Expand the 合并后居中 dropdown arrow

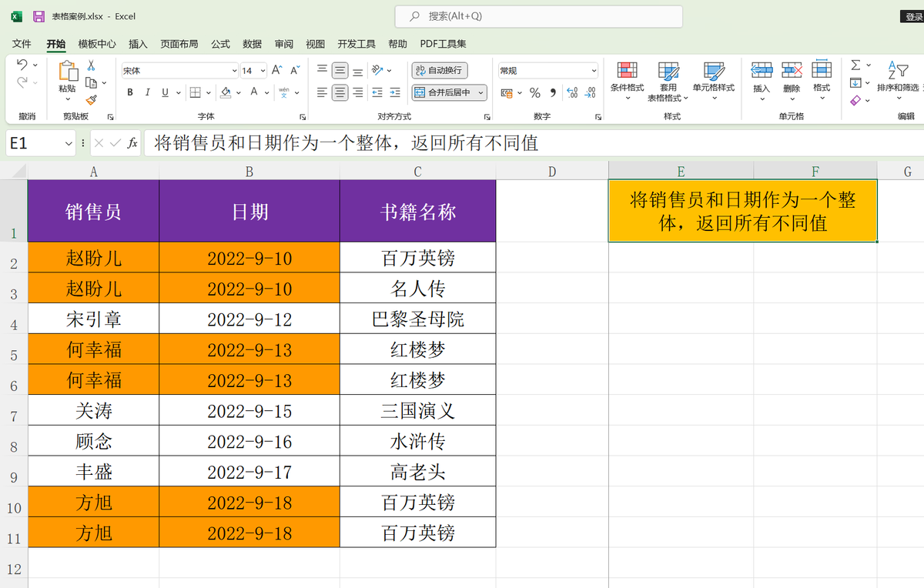[x=481, y=92]
